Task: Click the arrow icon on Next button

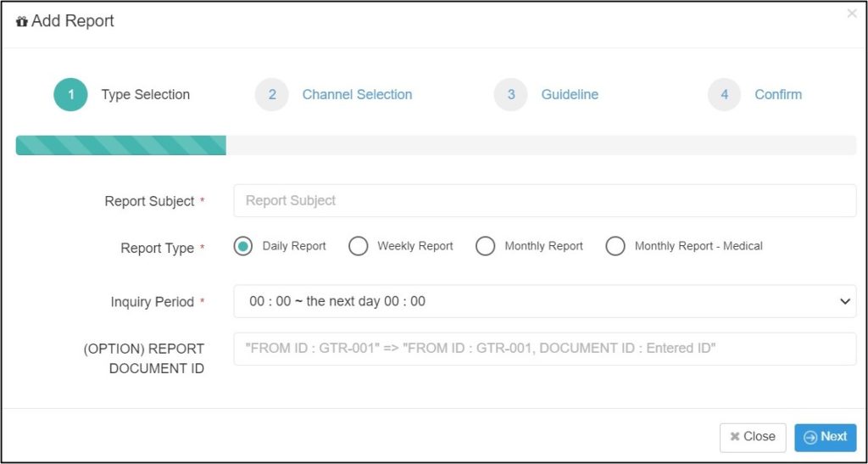Action: click(810, 438)
